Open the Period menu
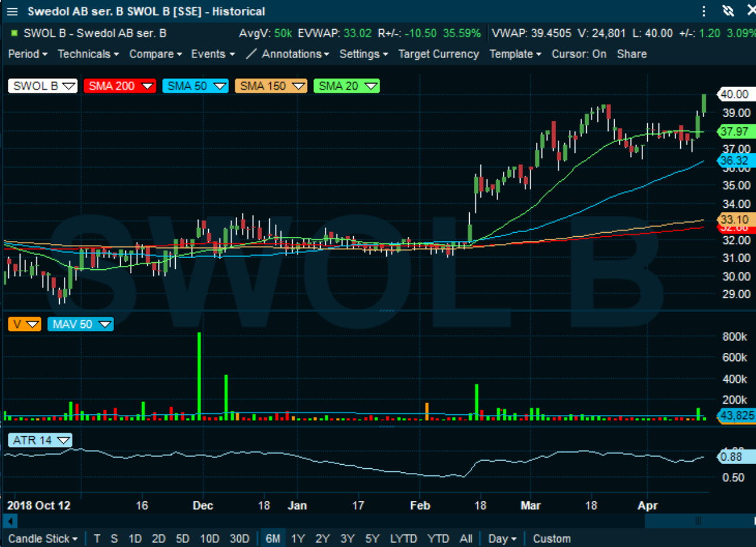756x547 pixels. click(28, 54)
